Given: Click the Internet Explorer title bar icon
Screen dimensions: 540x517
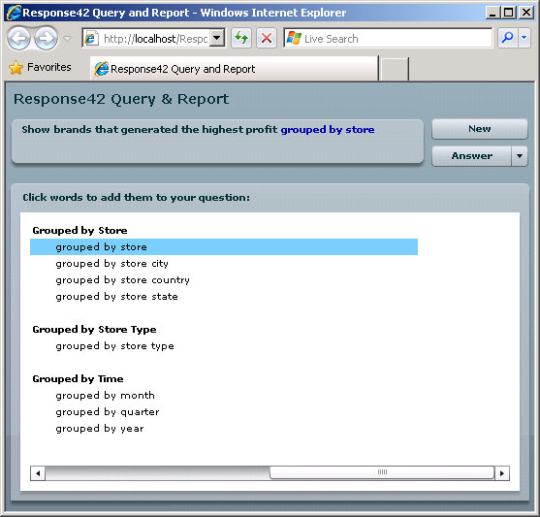Looking at the screenshot, I should 13,13.
